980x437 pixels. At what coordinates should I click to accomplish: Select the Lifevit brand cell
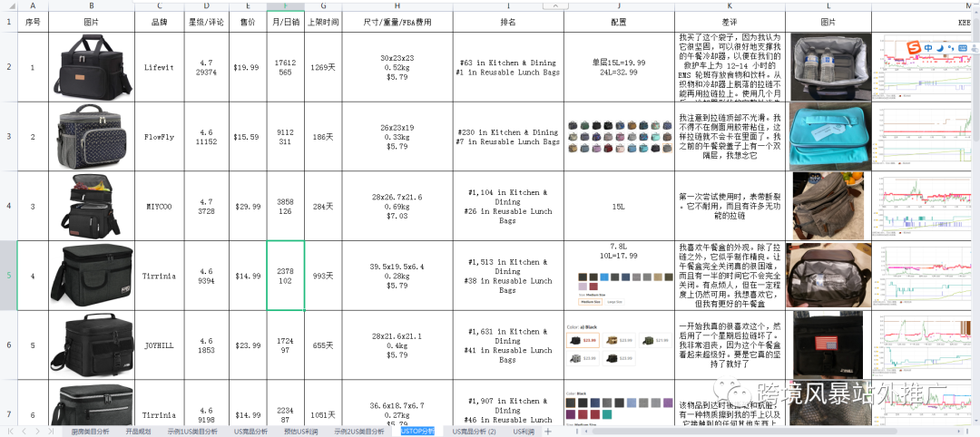click(160, 67)
